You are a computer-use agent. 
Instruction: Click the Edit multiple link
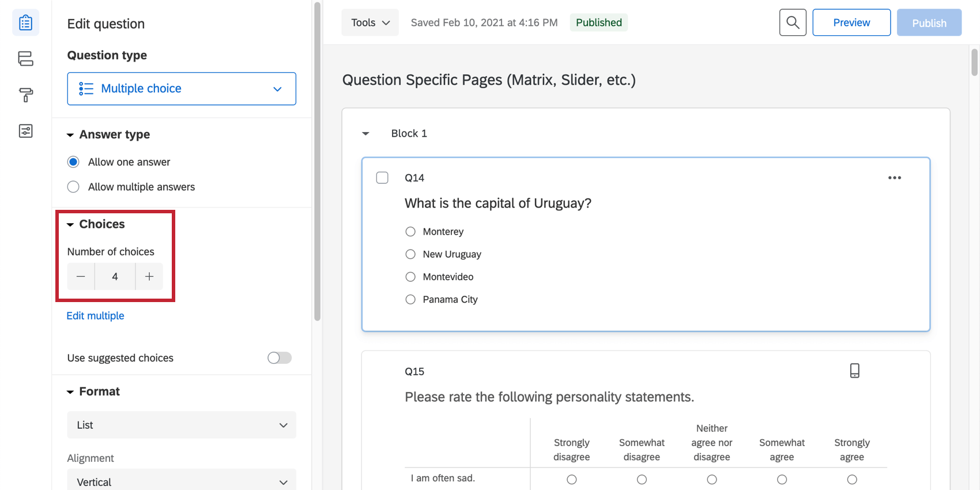click(96, 316)
